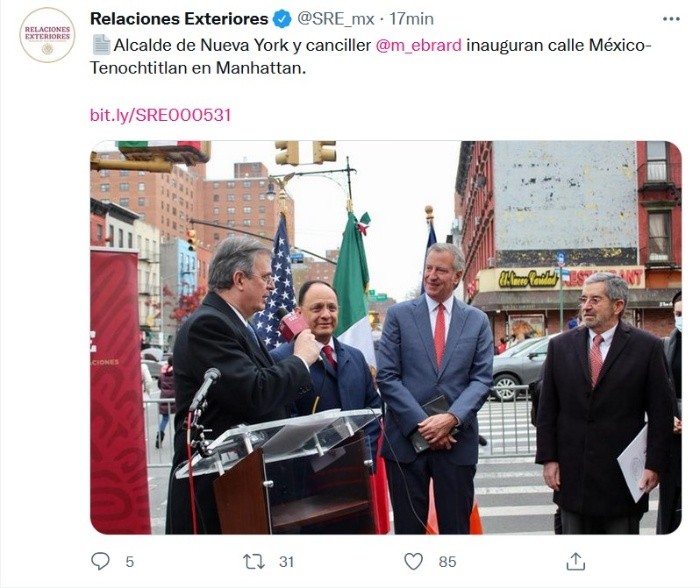
Task: Open the Relaciones Exteriores profile avatar
Action: point(47,35)
